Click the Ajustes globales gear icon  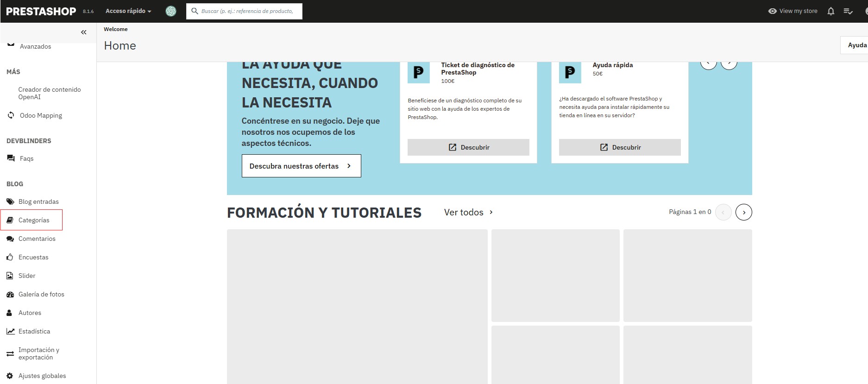pyautogui.click(x=10, y=376)
